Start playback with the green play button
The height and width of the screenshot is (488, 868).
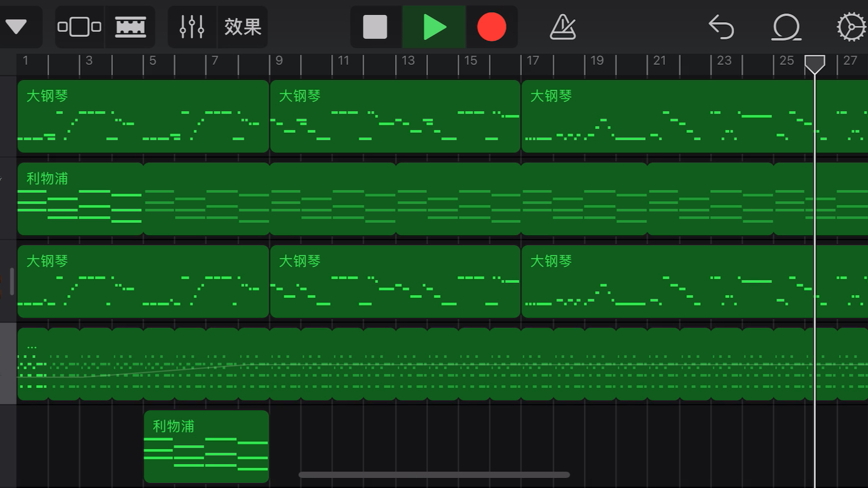434,27
